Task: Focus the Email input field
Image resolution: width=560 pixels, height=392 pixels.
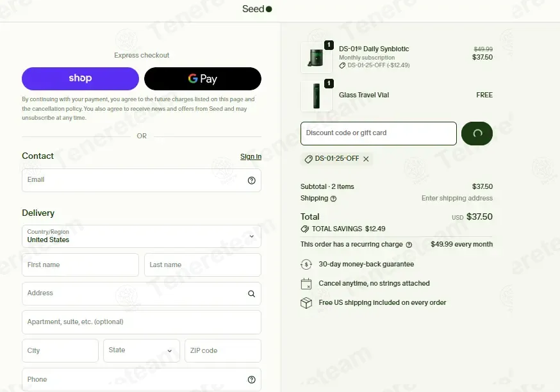Action: pos(142,180)
